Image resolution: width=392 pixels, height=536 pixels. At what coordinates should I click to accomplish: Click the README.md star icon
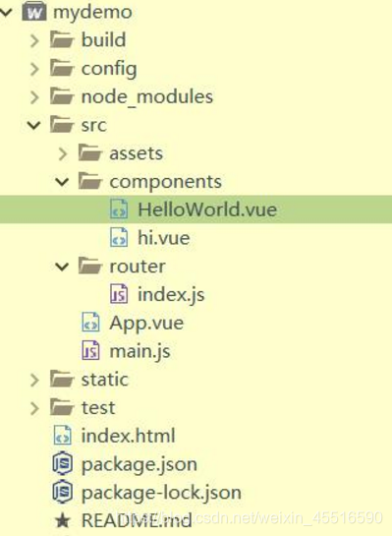[63, 520]
